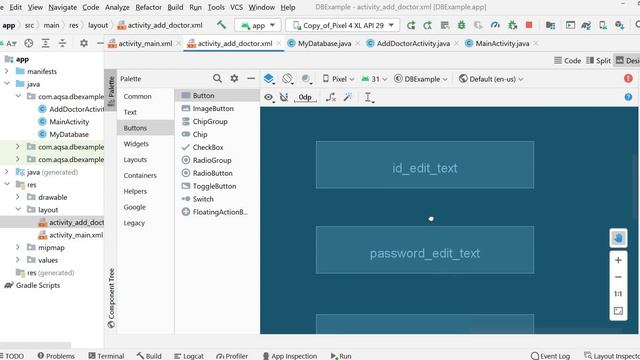The height and width of the screenshot is (360, 640).
Task: Open the Build menu
Action: click(175, 7)
